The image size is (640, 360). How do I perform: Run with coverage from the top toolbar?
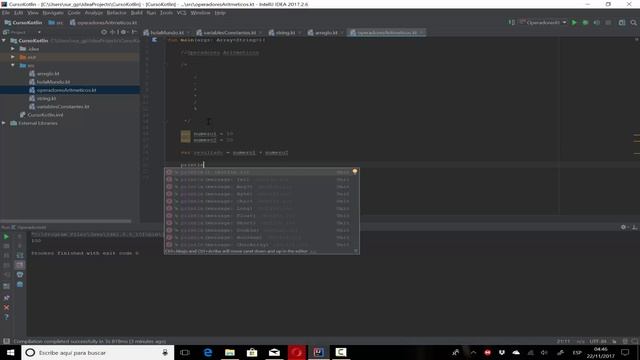(x=596, y=23)
